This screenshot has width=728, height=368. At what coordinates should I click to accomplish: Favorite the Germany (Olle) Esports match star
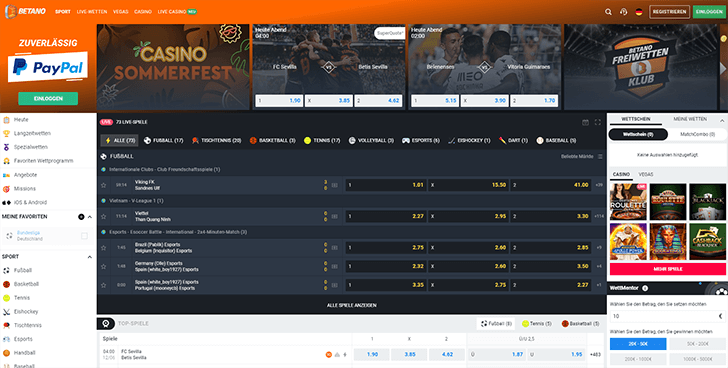104,266
